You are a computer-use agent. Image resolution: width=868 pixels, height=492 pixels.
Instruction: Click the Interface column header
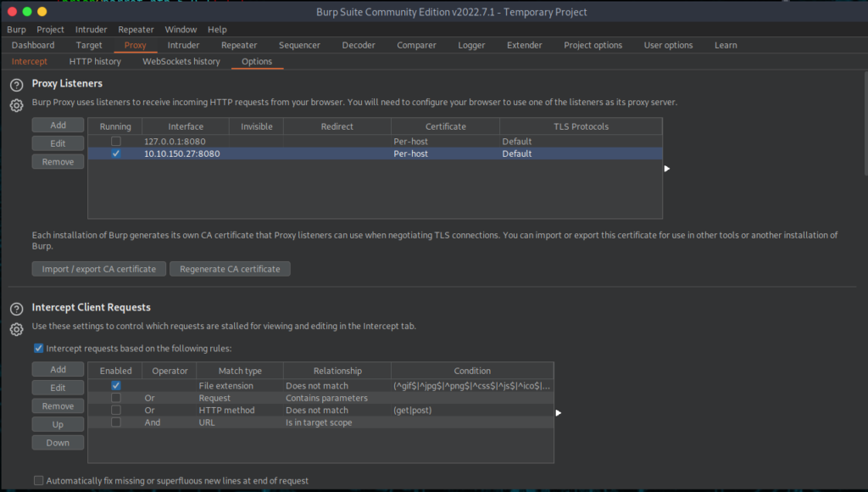point(186,126)
